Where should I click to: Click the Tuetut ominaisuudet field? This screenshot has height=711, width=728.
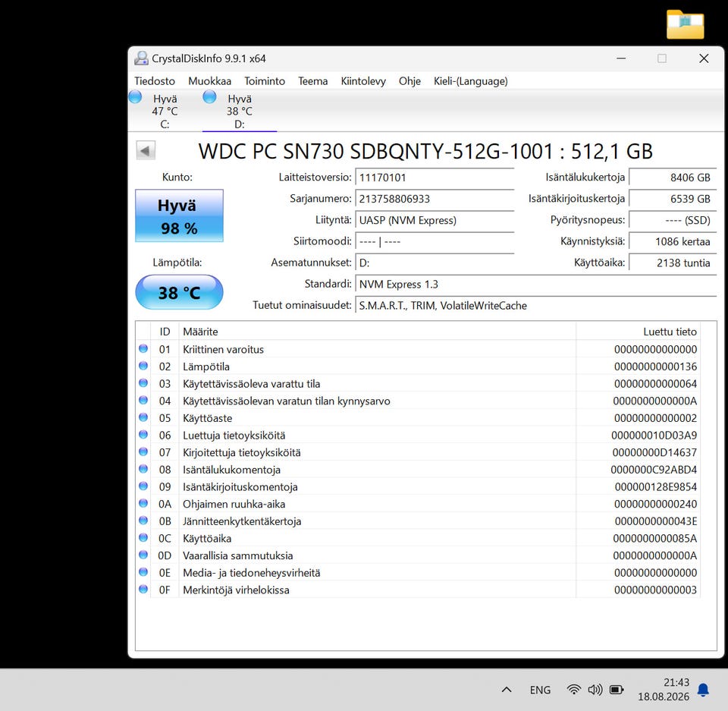tap(536, 306)
